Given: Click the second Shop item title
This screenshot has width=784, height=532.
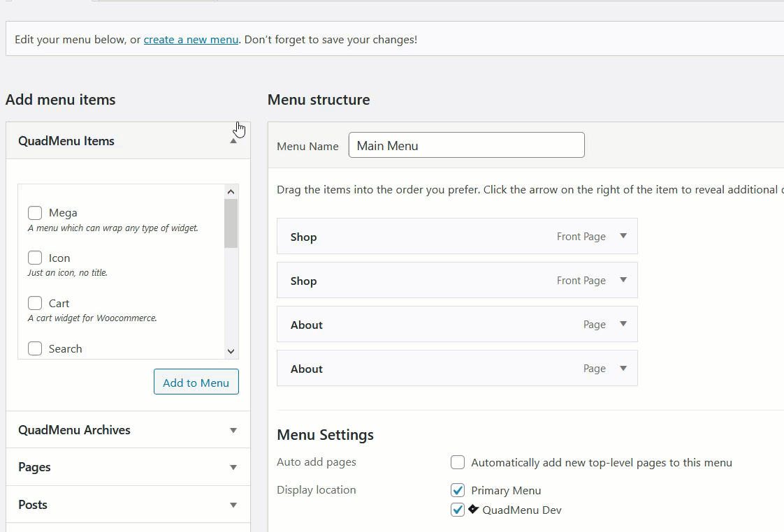Looking at the screenshot, I should pos(303,281).
